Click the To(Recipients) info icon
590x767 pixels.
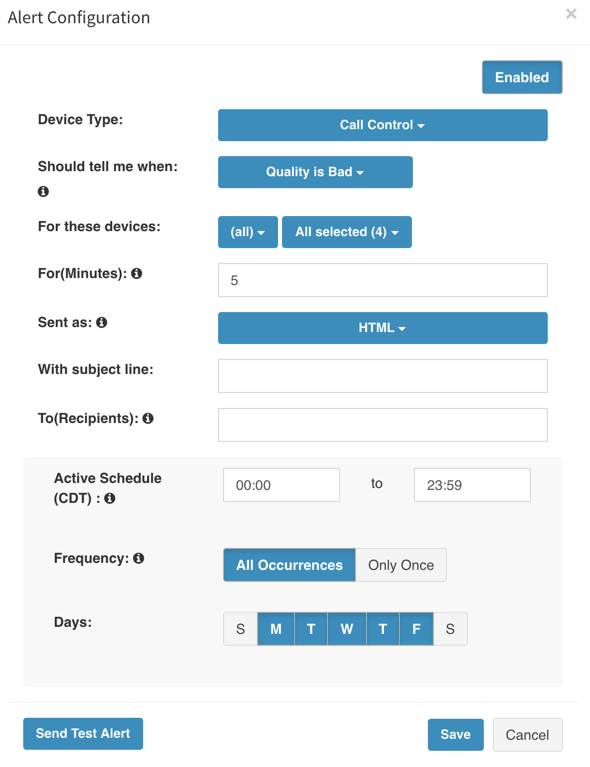(148, 418)
